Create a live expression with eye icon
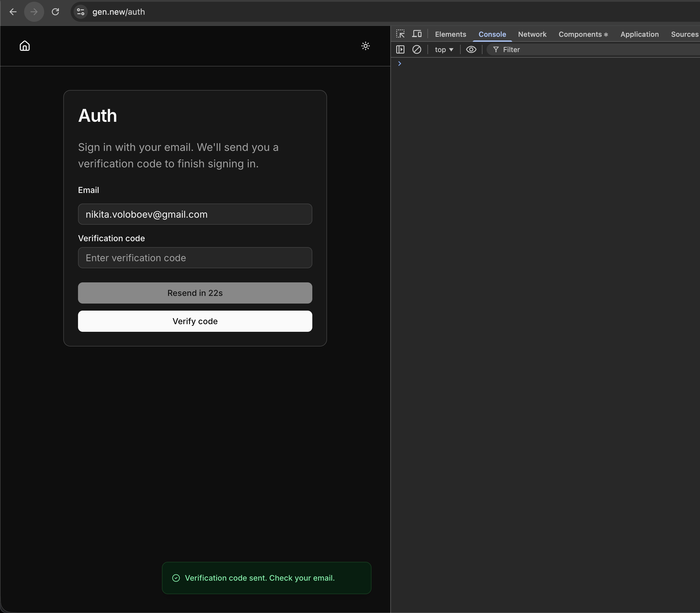 [x=471, y=50]
